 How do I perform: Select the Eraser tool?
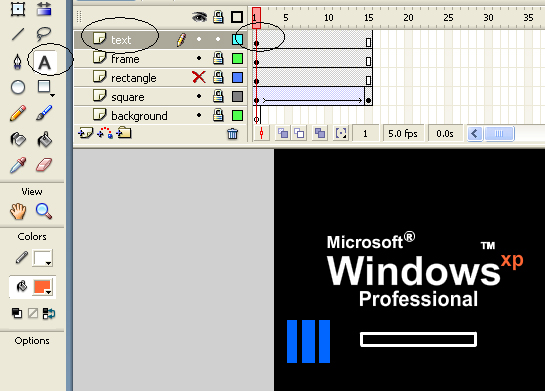(x=44, y=165)
